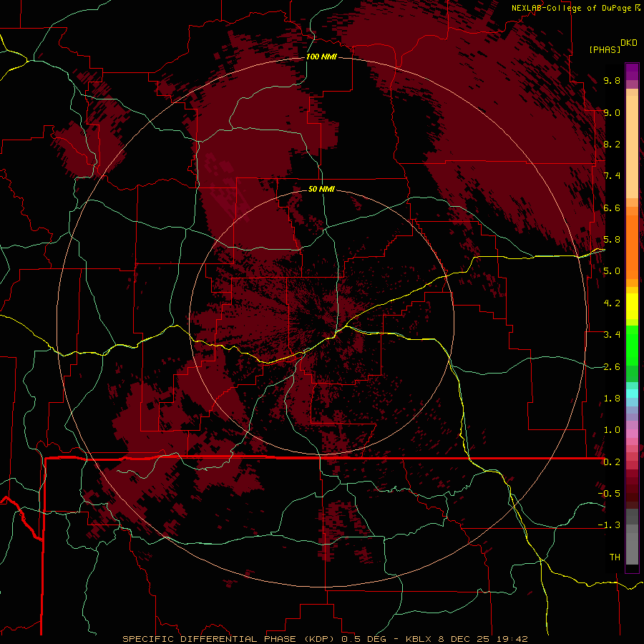The height and width of the screenshot is (644, 644).
Task: Click the 2.6 value on the color scale
Action: (x=612, y=366)
